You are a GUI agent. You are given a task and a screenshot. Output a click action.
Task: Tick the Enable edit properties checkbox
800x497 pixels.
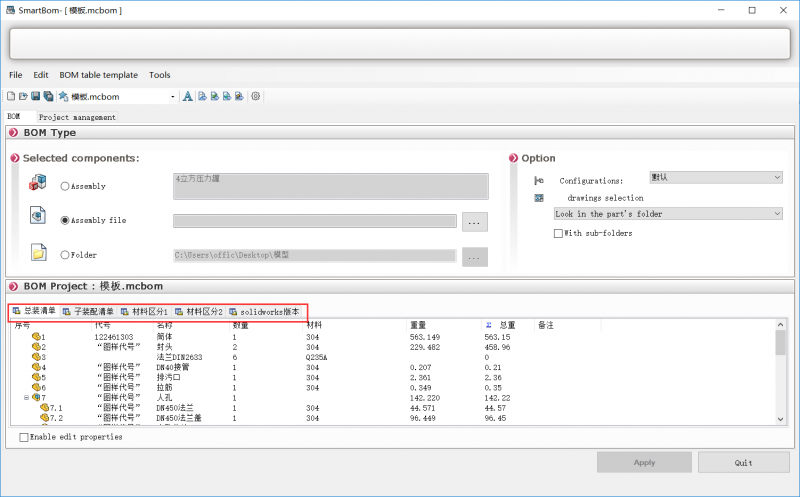coord(23,437)
